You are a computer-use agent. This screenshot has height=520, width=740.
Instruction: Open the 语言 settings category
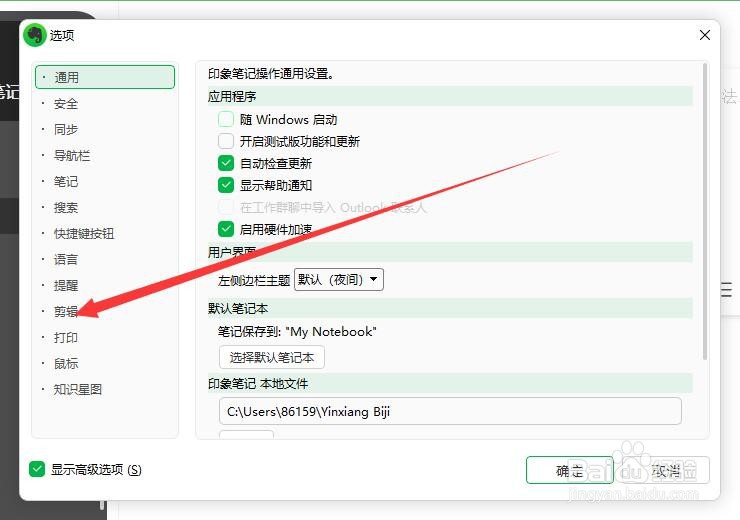pyautogui.click(x=66, y=259)
